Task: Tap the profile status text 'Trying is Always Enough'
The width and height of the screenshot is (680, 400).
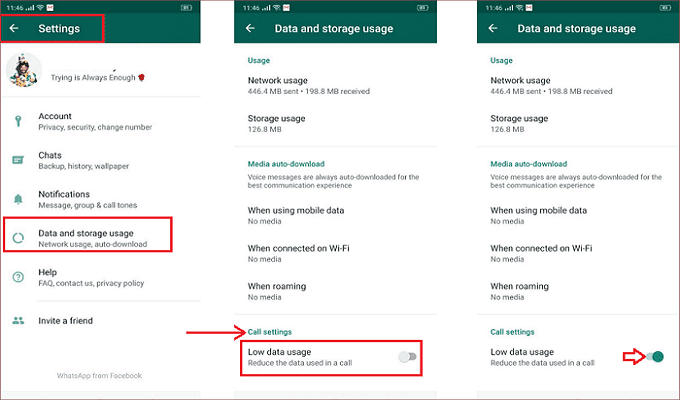Action: point(93,76)
